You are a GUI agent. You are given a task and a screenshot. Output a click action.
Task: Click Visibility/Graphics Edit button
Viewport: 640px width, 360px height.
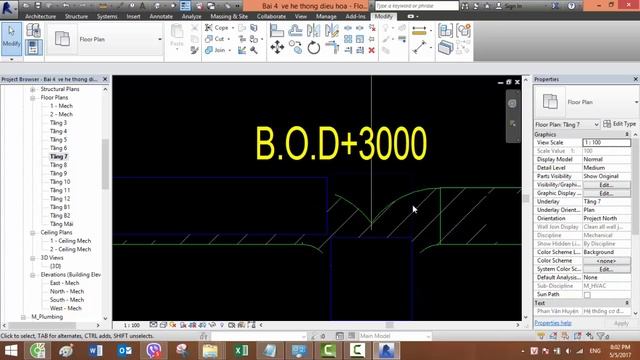(607, 185)
